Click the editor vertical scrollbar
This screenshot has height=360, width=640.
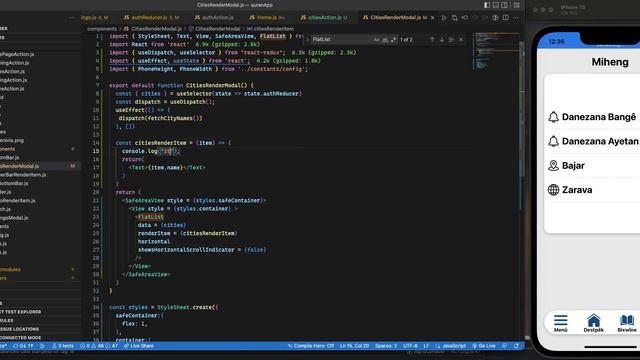click(x=522, y=108)
